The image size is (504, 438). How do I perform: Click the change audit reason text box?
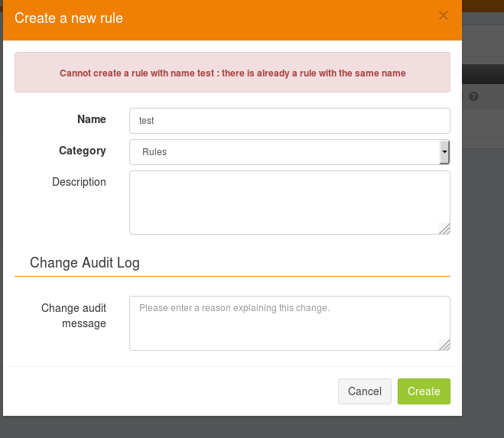(290, 323)
